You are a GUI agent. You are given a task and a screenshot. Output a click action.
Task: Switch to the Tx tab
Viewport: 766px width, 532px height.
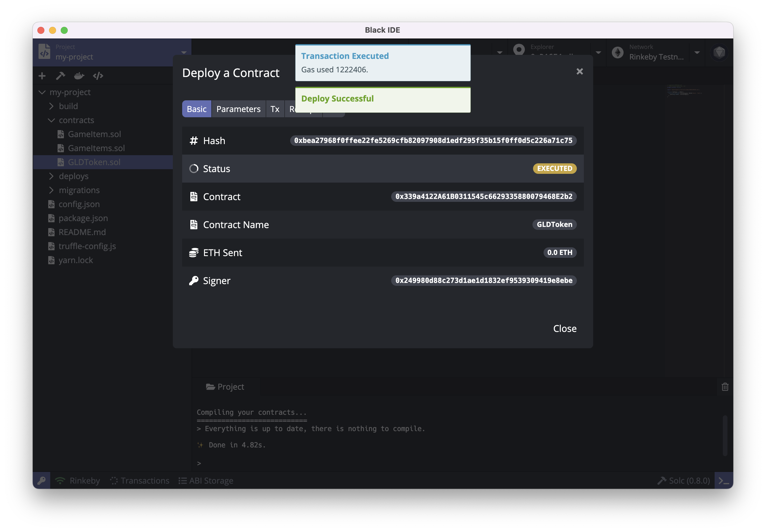[x=275, y=109]
